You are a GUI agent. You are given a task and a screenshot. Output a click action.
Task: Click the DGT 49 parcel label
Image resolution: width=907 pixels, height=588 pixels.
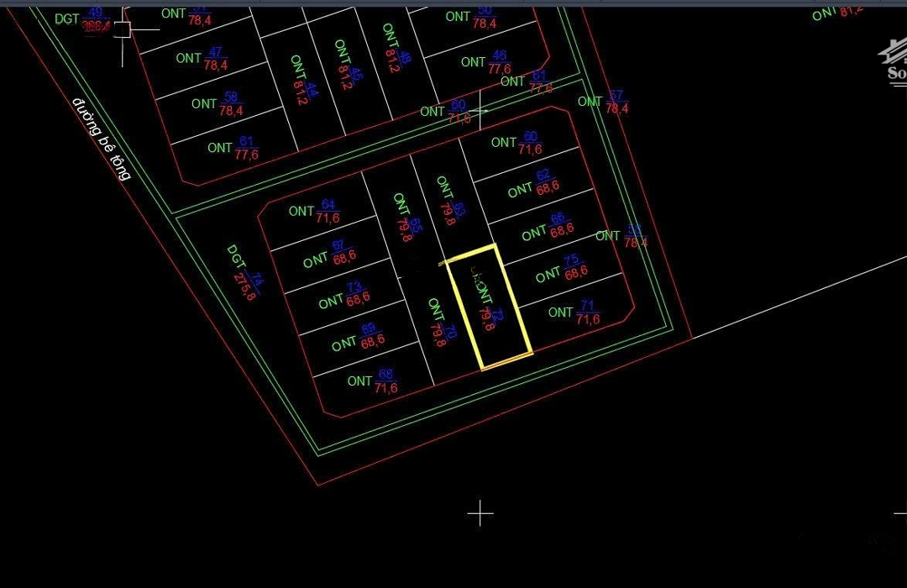tap(83, 19)
